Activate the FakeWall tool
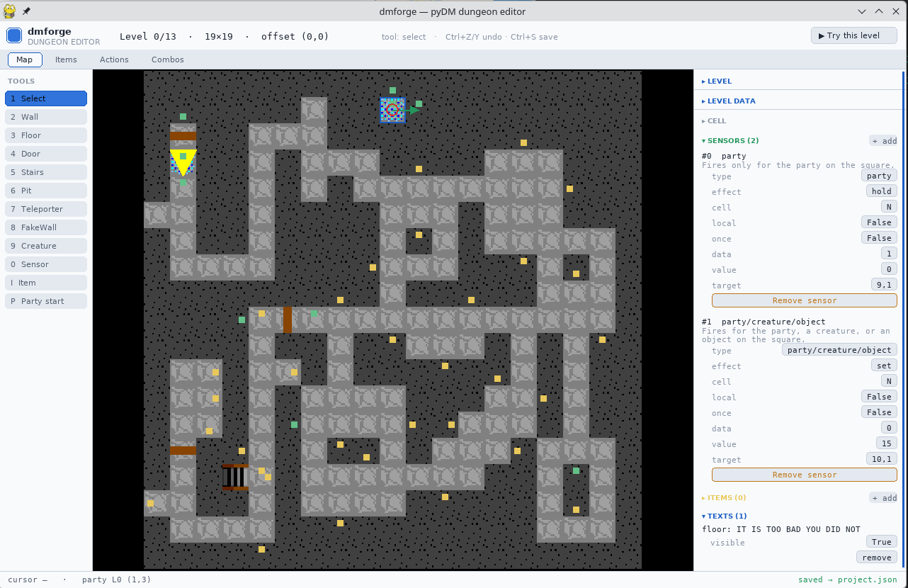Viewport: 908px width, 588px height. [46, 227]
